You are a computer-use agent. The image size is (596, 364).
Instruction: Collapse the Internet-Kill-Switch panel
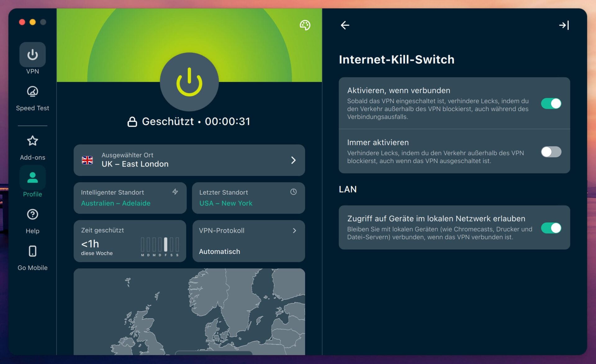pos(564,25)
